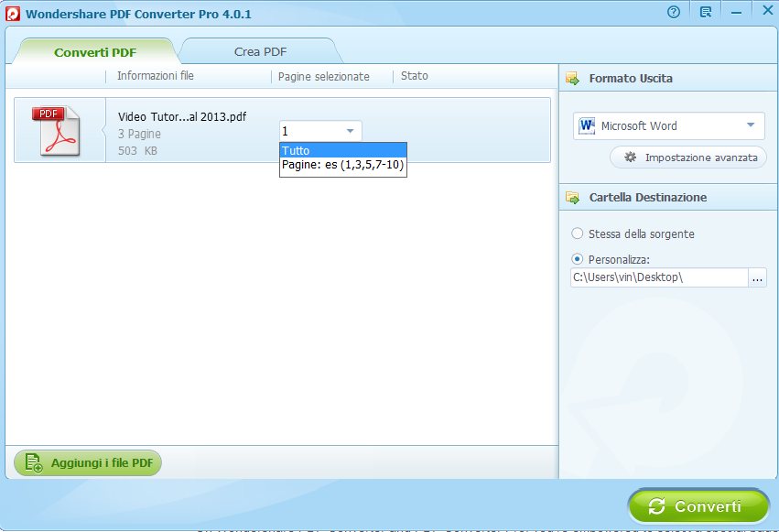The image size is (779, 532).
Task: Open the Microsoft Word output format dropdown
Action: [x=669, y=125]
